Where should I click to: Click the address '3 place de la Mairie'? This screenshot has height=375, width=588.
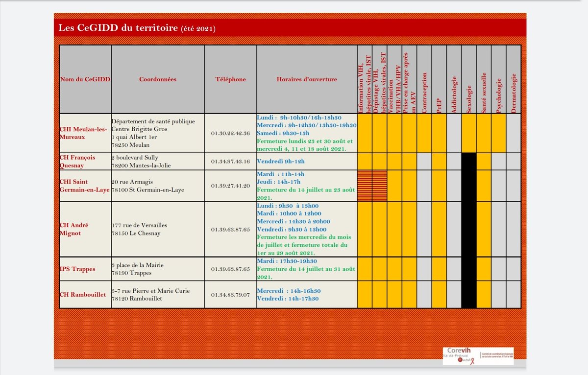point(137,265)
